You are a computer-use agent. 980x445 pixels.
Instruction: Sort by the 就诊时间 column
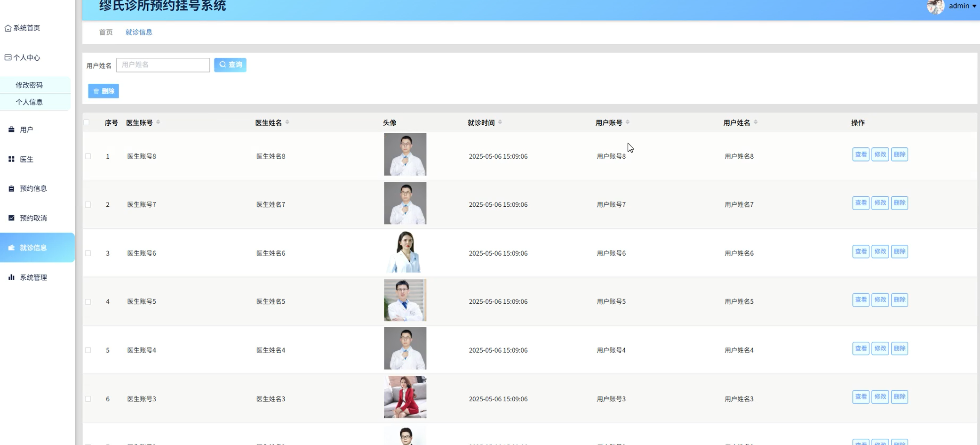(x=500, y=122)
